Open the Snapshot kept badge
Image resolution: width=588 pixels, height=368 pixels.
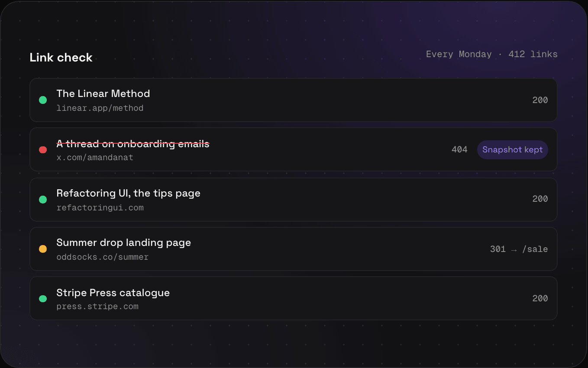(513, 150)
